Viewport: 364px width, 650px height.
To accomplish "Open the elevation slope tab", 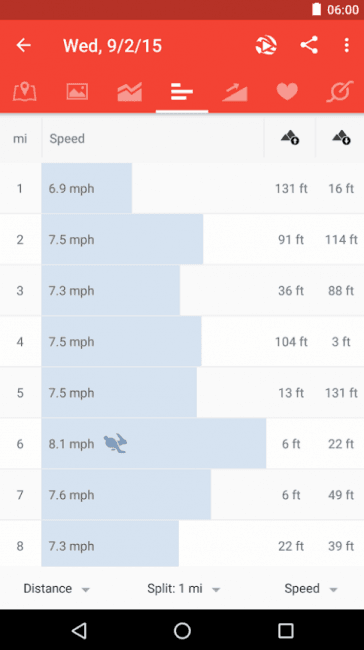I will [x=235, y=92].
